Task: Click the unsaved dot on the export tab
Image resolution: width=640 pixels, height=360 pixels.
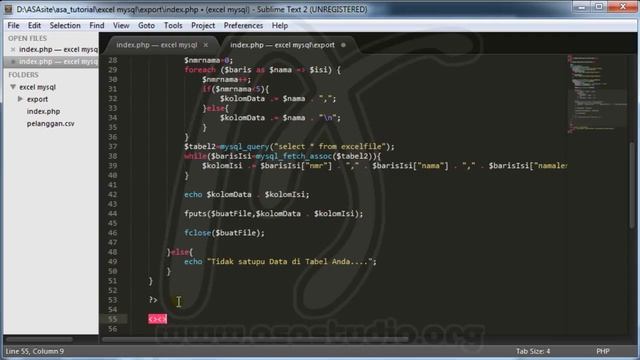Action: tap(343, 45)
